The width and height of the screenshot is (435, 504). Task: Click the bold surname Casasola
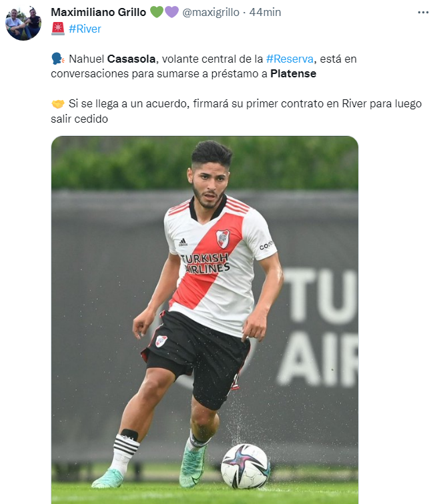131,59
